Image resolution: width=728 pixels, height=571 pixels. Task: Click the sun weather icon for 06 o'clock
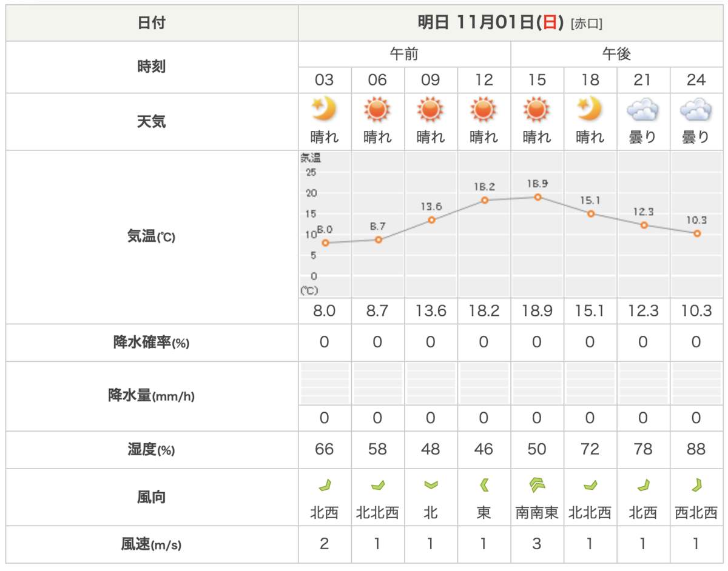(x=377, y=110)
